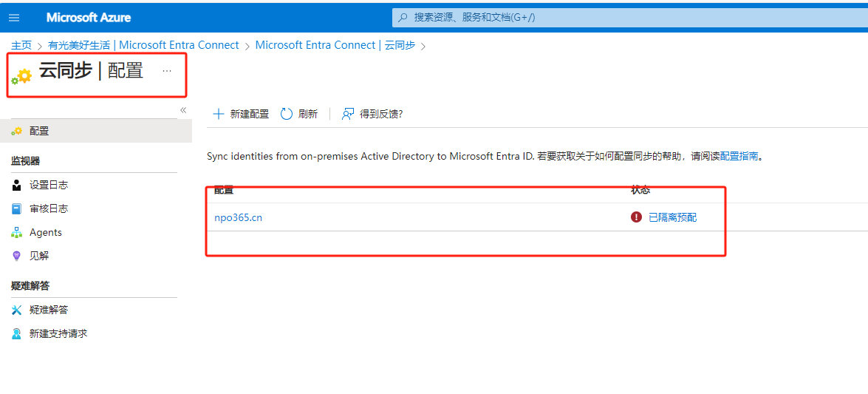Screen dimensions: 868x394
Task: Click the 新建支持请求 support person icon
Action: click(x=16, y=333)
